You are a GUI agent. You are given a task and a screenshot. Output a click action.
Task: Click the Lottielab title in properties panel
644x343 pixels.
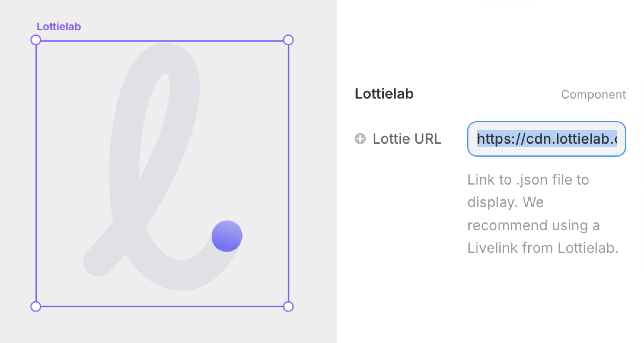click(384, 94)
